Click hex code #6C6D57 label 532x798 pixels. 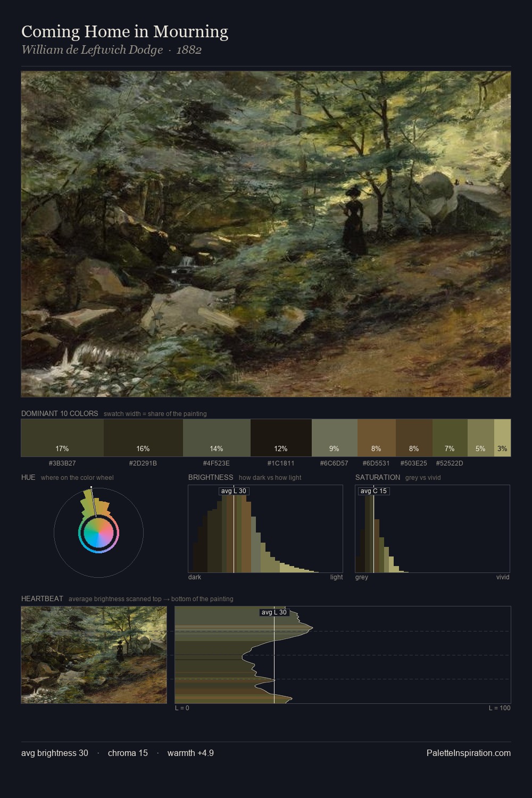[x=334, y=463]
